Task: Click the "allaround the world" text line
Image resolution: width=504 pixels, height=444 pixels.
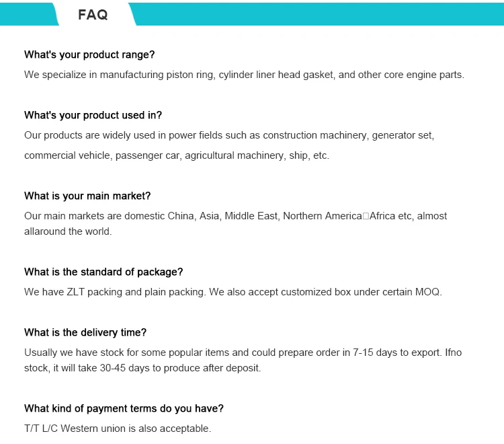Action: (68, 231)
